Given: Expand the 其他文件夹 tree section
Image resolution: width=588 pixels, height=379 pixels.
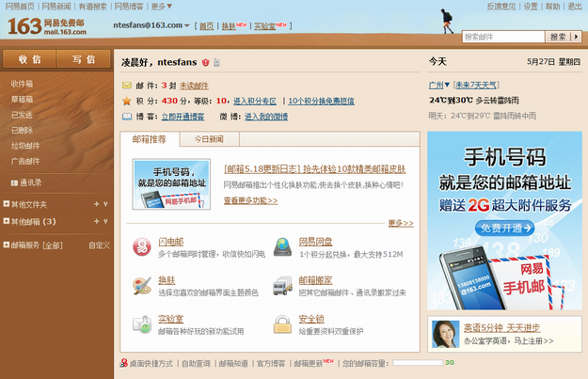Looking at the screenshot, I should click(x=6, y=204).
